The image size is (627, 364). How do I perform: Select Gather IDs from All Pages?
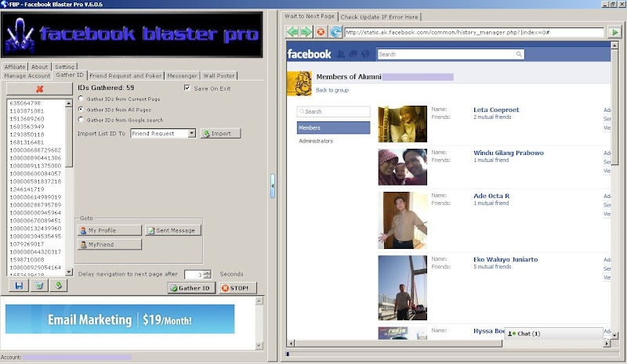82,109
